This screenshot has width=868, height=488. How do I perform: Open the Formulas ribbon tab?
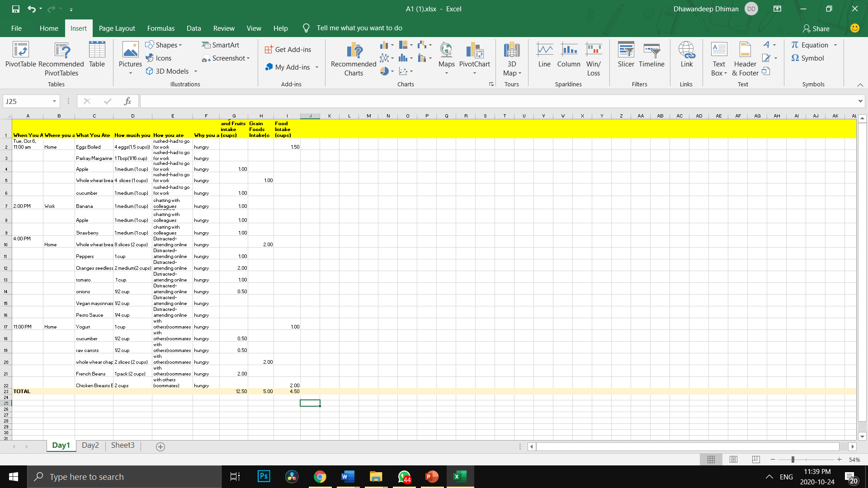click(x=160, y=28)
